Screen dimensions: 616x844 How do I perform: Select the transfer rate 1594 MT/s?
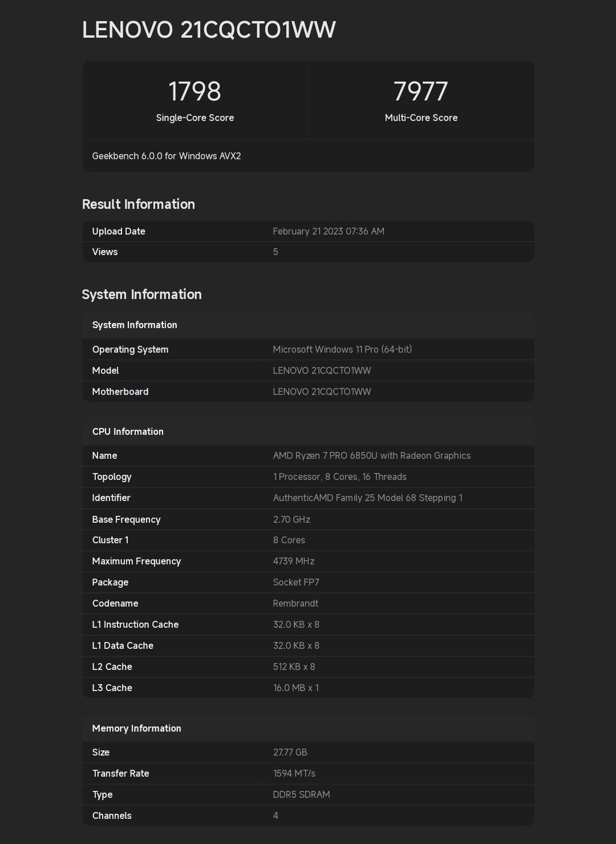click(x=294, y=773)
